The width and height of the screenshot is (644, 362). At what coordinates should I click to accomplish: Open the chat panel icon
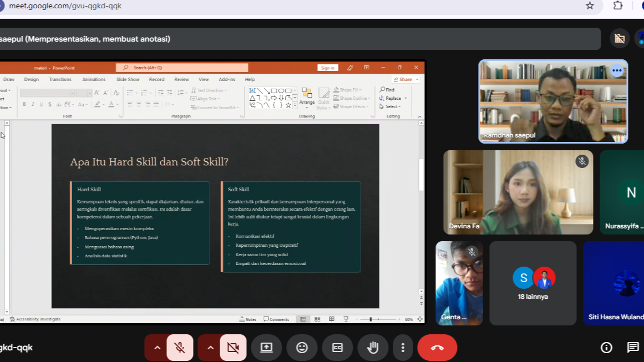click(633, 348)
